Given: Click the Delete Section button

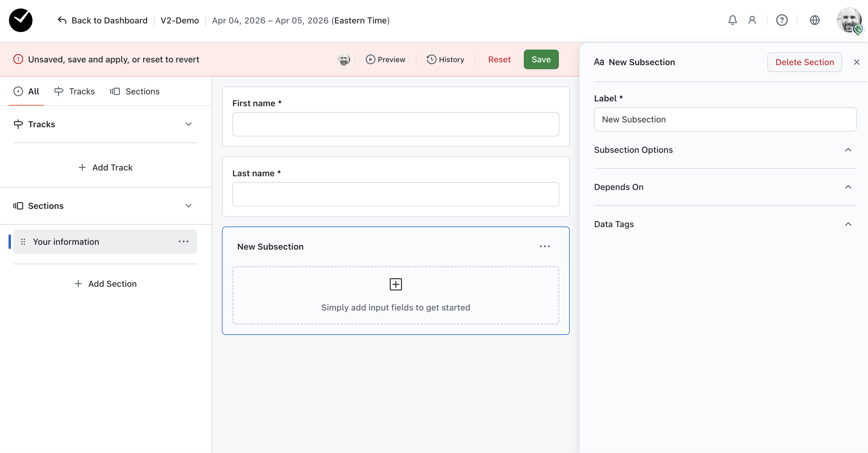Looking at the screenshot, I should [x=804, y=62].
